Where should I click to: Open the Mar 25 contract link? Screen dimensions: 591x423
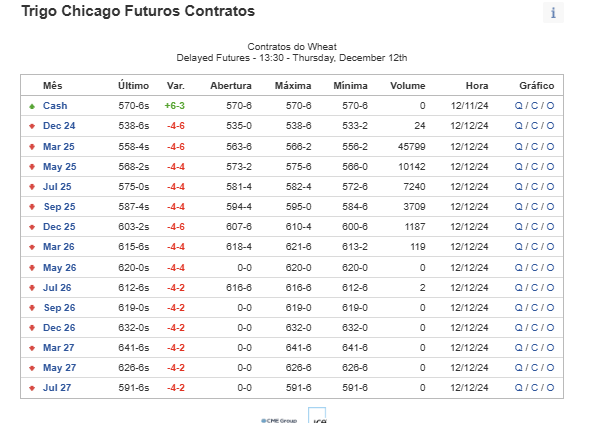click(x=58, y=147)
